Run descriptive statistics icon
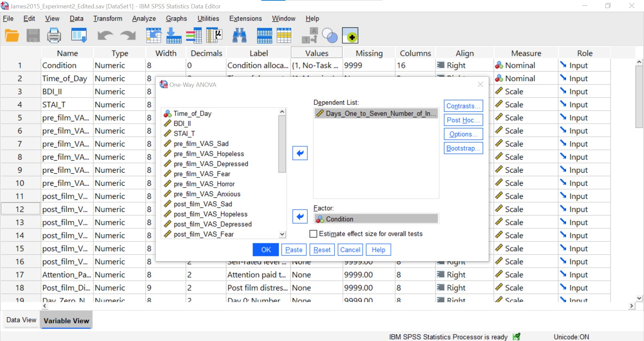This screenshot has height=341, width=644. [x=214, y=36]
